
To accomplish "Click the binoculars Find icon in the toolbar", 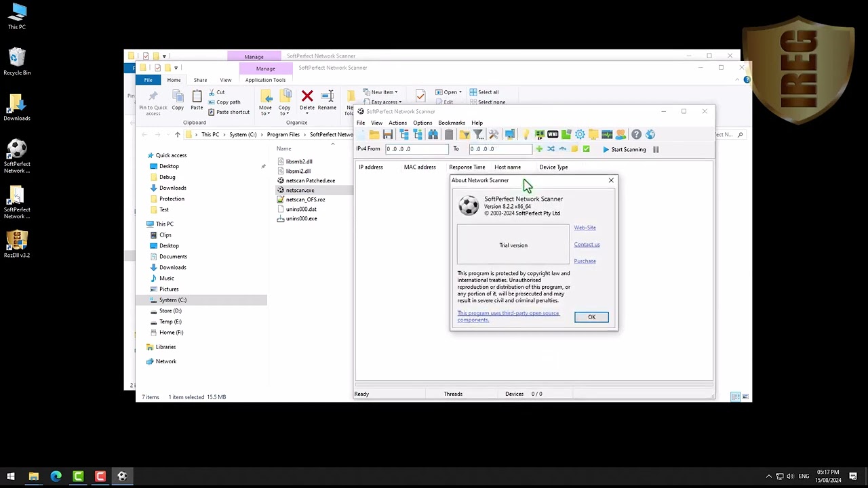I will 433,134.
